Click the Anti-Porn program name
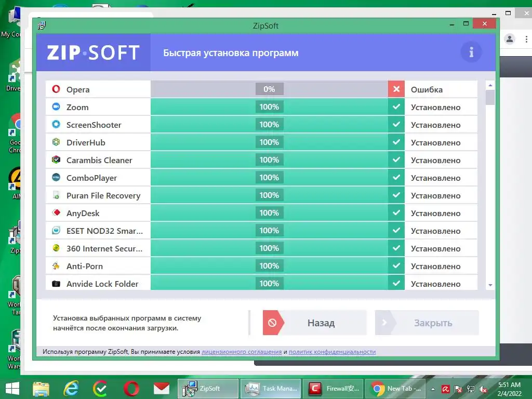532x399 pixels. point(85,266)
